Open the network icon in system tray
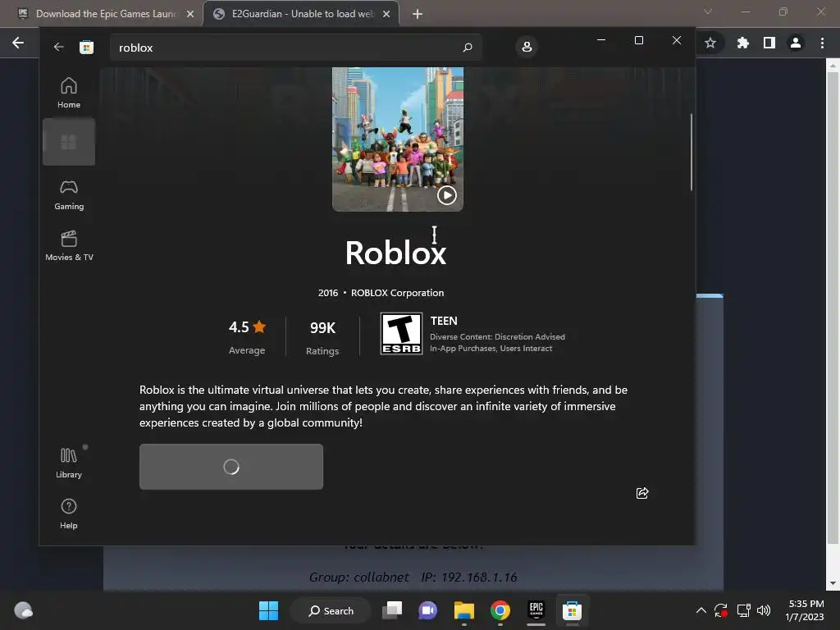Image resolution: width=840 pixels, height=630 pixels. pos(743,610)
